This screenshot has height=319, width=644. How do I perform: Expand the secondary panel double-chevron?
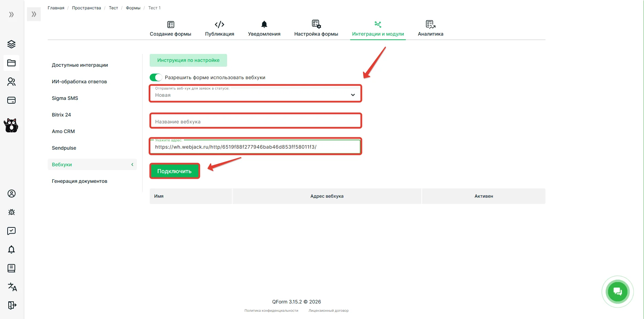pos(34,14)
